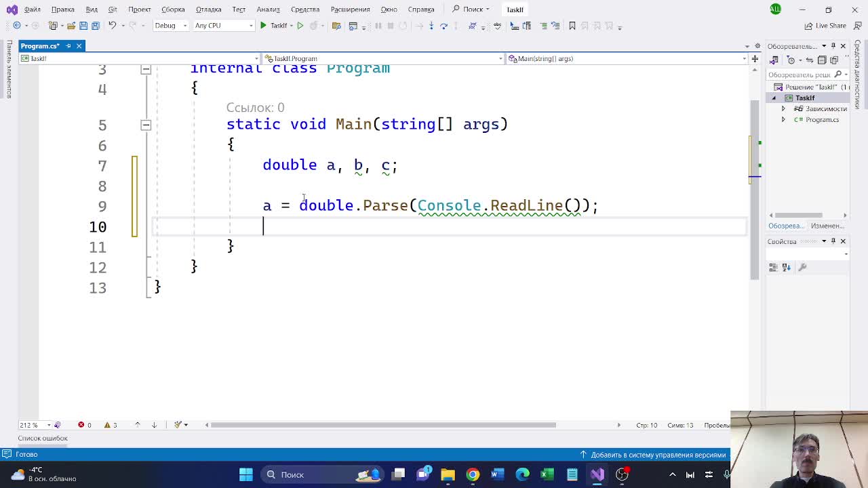
Task: Collapse the Program class outlining
Action: click(x=146, y=69)
